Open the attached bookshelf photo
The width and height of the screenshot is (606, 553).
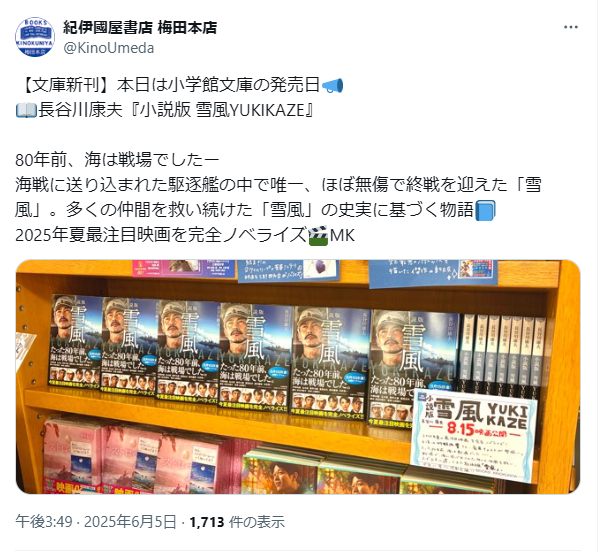pos(298,377)
